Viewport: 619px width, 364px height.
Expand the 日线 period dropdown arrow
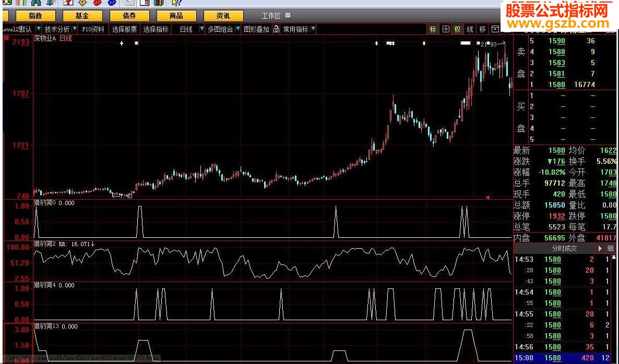(203, 29)
